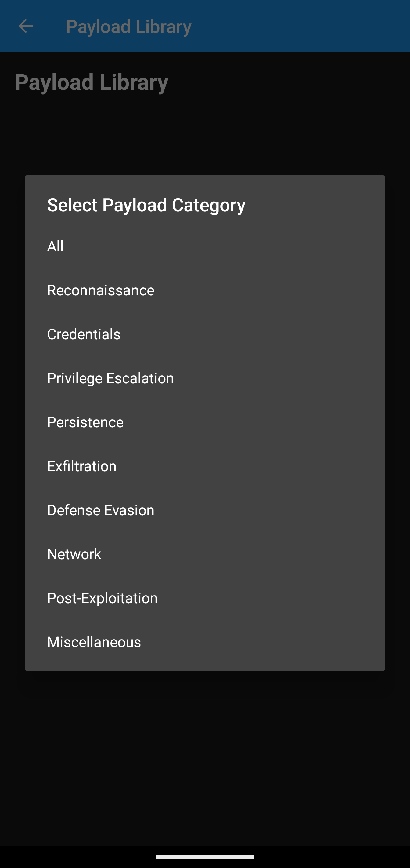Tap the home gesture handle at screen bottom
The image size is (410, 868).
pyautogui.click(x=205, y=856)
